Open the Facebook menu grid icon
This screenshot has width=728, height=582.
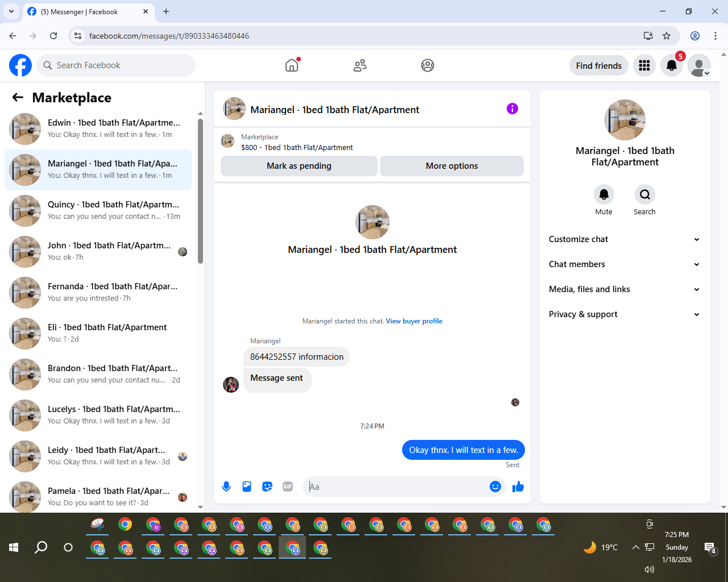tap(644, 65)
